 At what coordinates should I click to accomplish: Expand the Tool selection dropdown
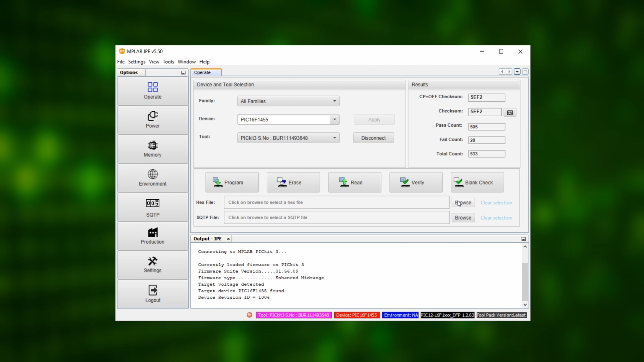click(x=334, y=138)
